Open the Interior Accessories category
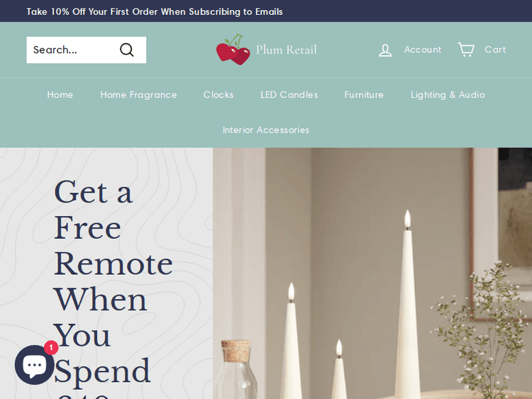532x399 pixels. [266, 130]
